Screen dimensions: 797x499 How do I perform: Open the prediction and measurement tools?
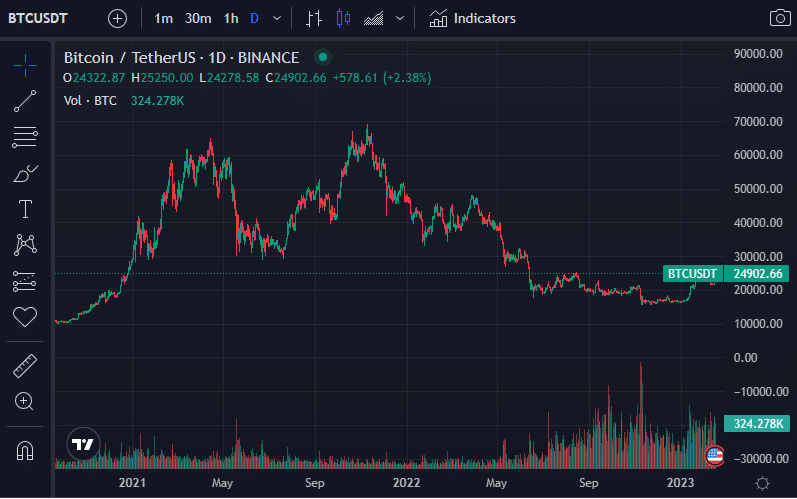[x=25, y=281]
